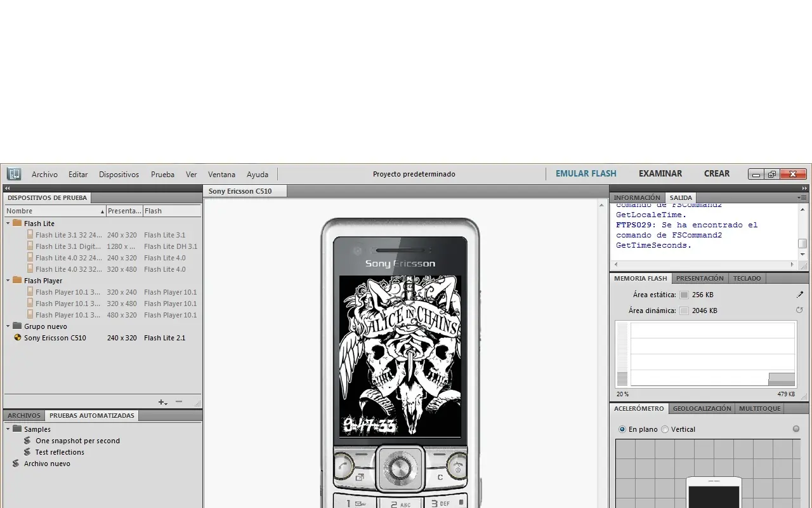Click the Test reflections script icon
Image resolution: width=812 pixels, height=508 pixels.
[x=27, y=452]
